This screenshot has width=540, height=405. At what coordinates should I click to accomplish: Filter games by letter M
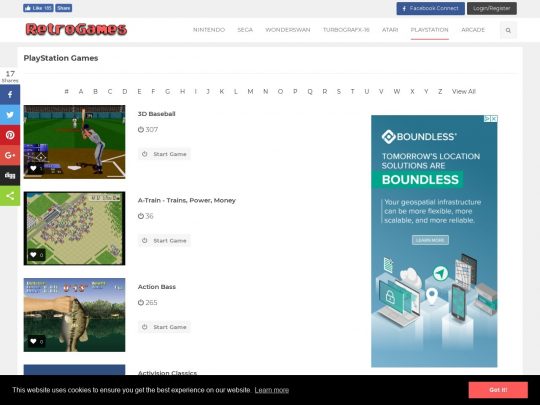pyautogui.click(x=250, y=92)
